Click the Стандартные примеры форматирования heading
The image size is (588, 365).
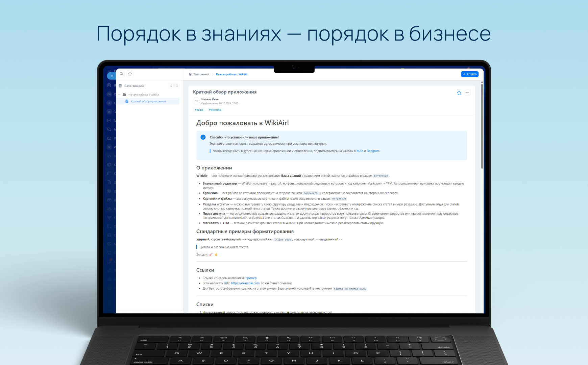tap(245, 232)
